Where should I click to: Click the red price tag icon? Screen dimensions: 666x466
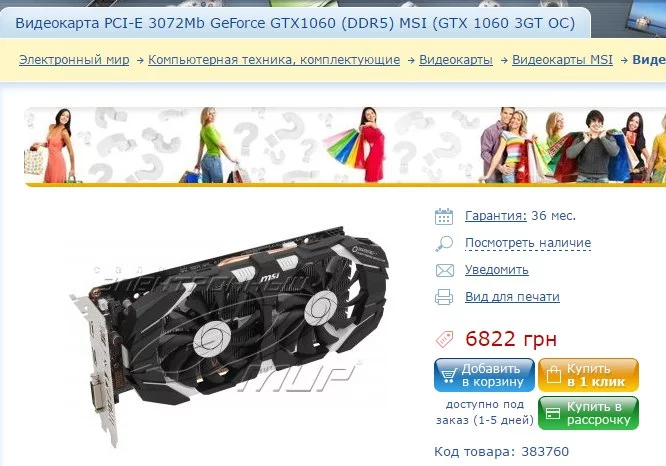[444, 339]
